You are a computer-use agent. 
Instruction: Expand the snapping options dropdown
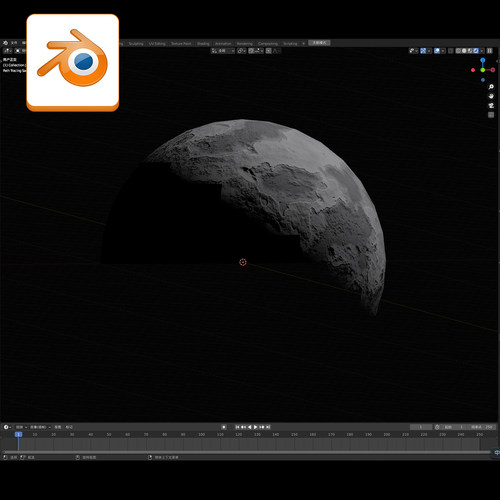click(260, 51)
